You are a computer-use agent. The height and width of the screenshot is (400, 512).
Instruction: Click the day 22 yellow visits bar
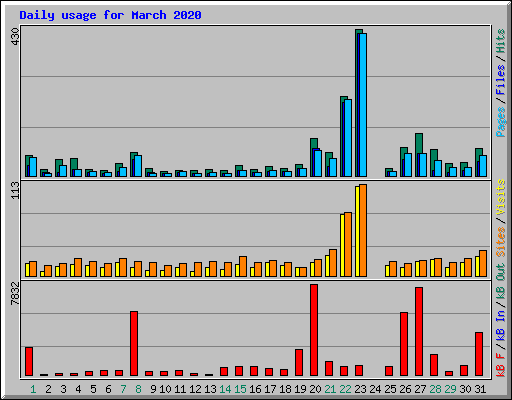click(x=342, y=245)
